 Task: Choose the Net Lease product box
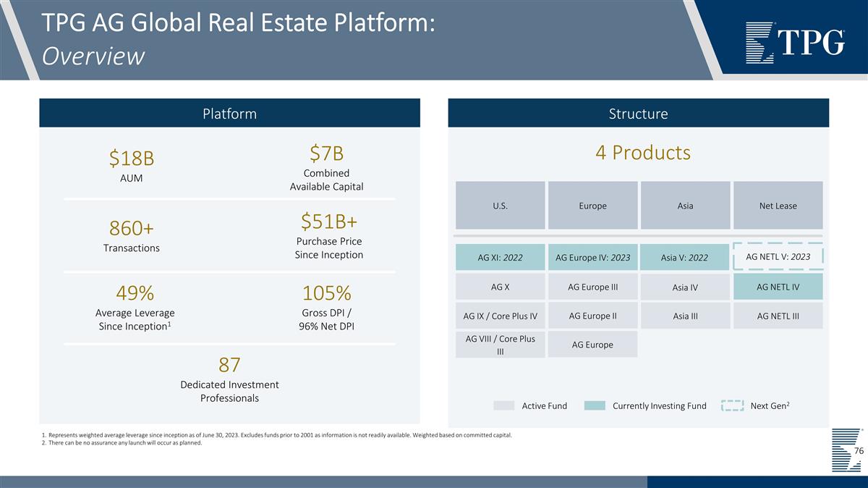click(778, 206)
